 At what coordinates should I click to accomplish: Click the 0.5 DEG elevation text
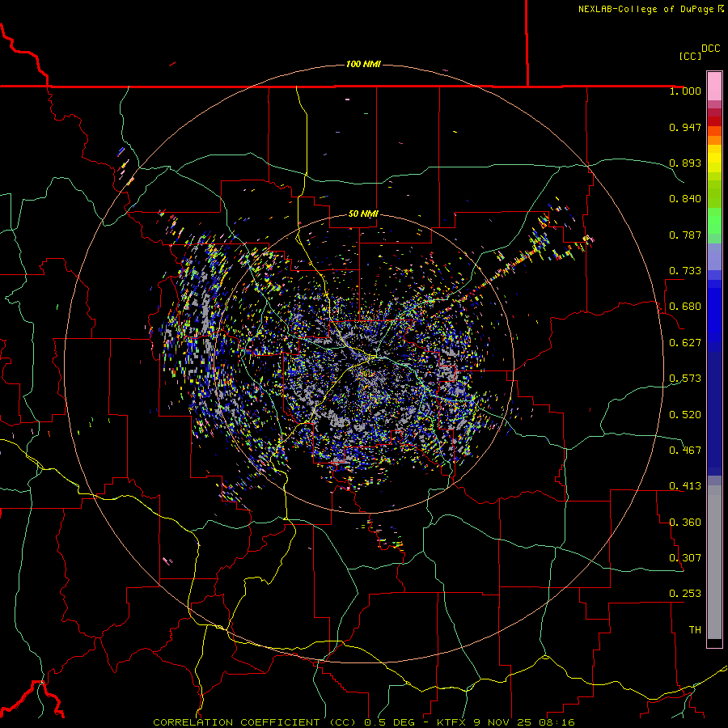(392, 722)
